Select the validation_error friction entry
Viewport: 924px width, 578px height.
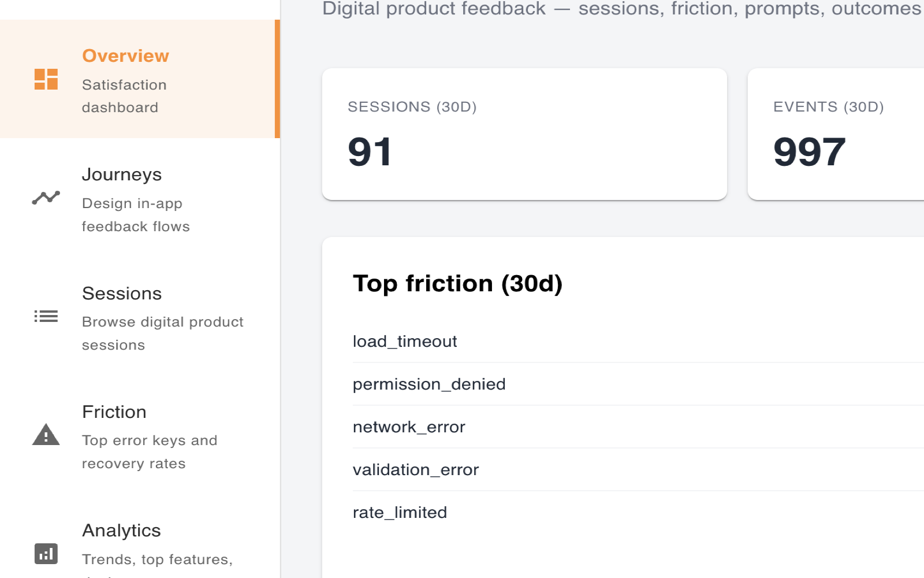click(638, 470)
